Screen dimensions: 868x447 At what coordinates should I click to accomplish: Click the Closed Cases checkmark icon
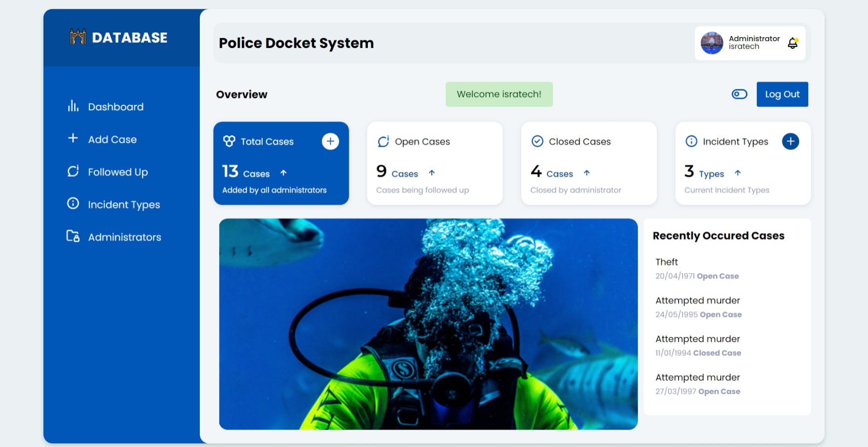coord(537,141)
